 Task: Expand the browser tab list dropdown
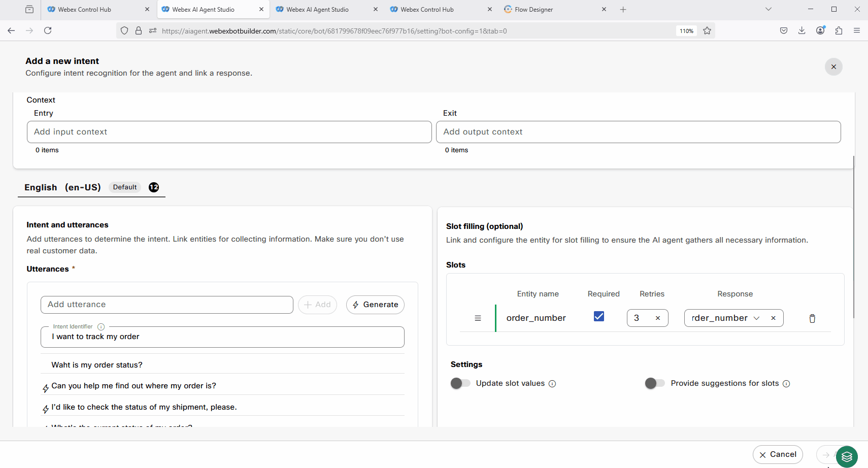pyautogui.click(x=769, y=9)
